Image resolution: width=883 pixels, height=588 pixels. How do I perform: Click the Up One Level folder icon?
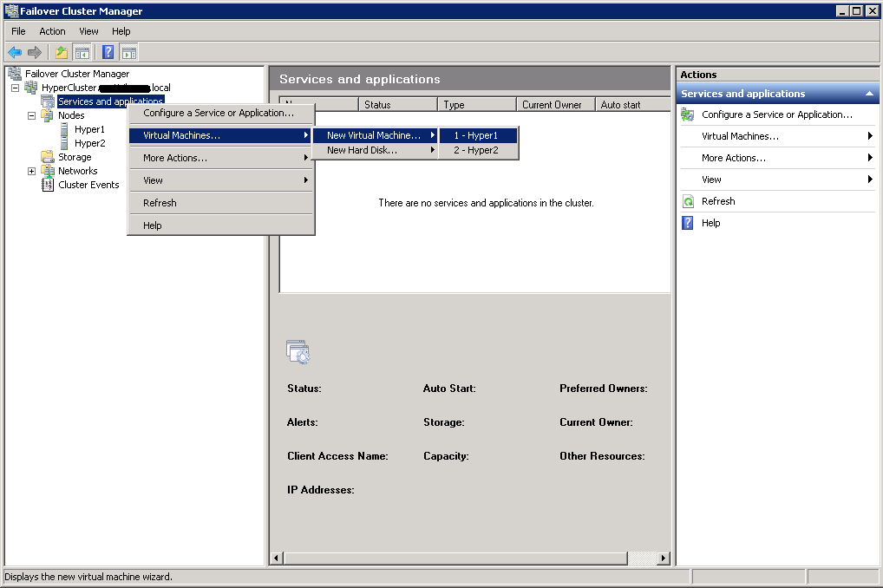click(62, 52)
